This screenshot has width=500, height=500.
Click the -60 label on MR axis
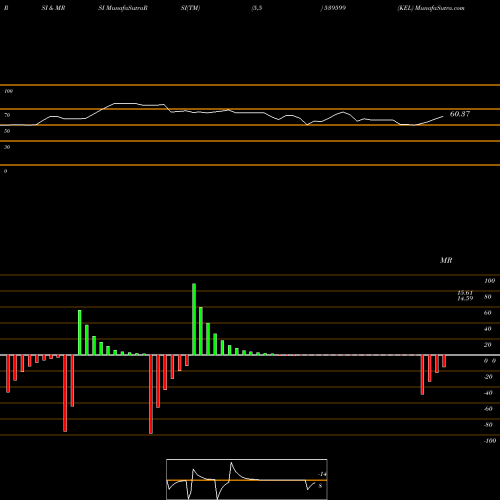[x=488, y=409]
